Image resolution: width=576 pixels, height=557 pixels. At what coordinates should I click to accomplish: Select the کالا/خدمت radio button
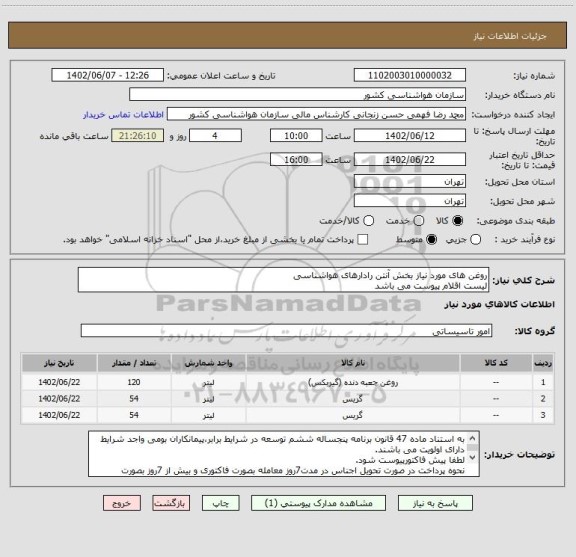(368, 221)
